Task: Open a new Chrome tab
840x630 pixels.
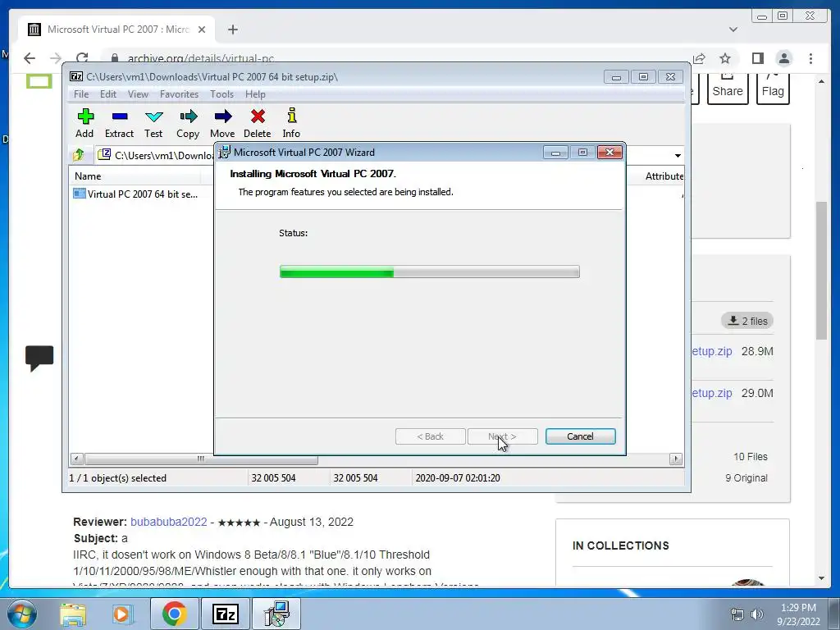Action: 232,30
